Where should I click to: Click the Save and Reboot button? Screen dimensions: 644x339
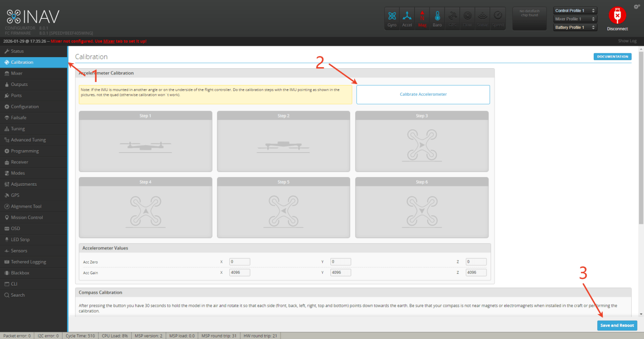point(617,325)
